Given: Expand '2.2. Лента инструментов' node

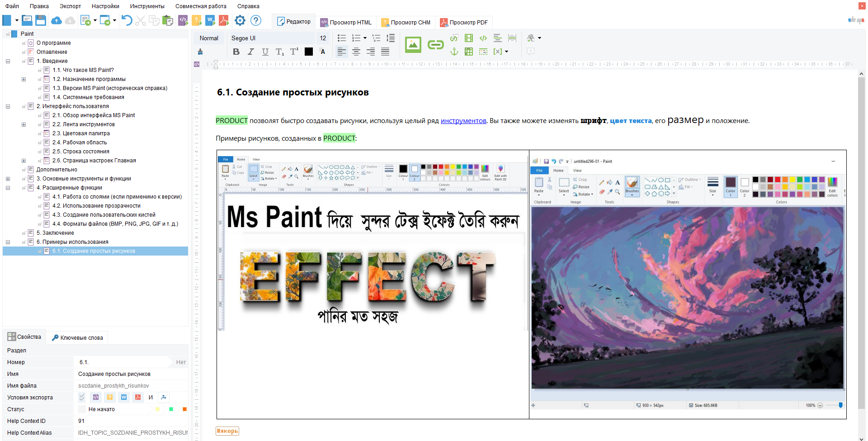Looking at the screenshot, I should click(x=24, y=124).
